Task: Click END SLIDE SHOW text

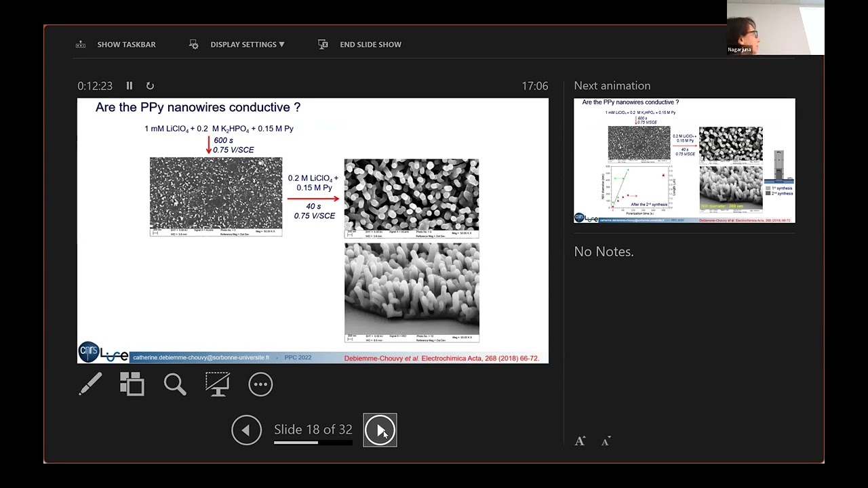Action: point(370,44)
